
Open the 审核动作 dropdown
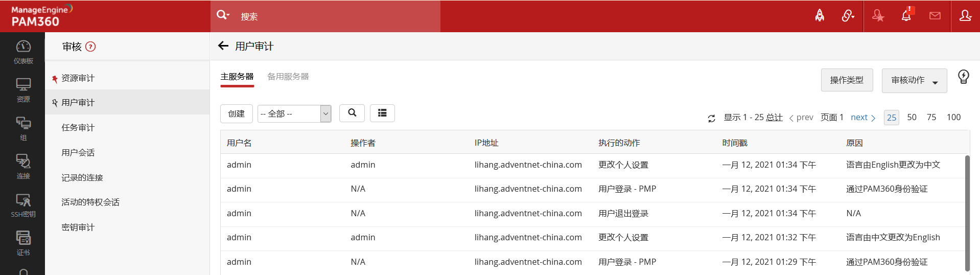tap(914, 81)
